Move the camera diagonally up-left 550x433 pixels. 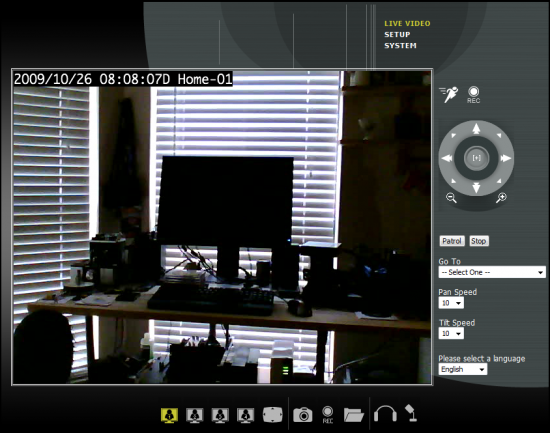pos(454,135)
